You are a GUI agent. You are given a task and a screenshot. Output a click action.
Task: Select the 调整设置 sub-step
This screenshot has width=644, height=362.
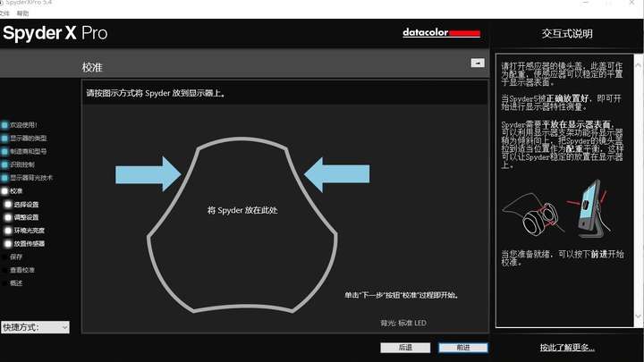(x=21, y=217)
